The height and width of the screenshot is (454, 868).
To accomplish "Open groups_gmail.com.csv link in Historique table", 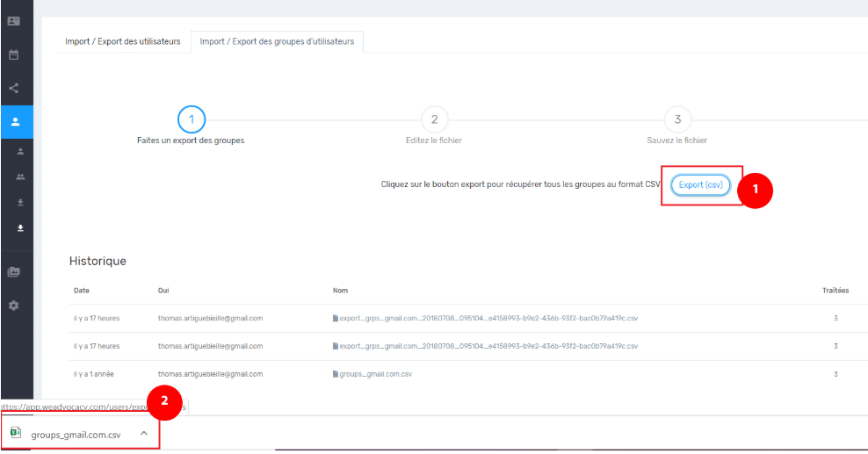I will (376, 374).
